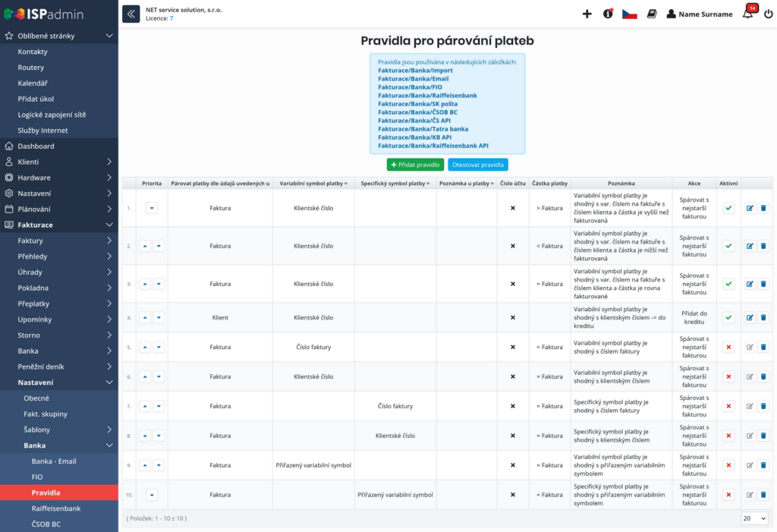Viewport: 777px width, 532px height.
Task: Delete rule 4 with the trash icon
Action: pos(763,317)
